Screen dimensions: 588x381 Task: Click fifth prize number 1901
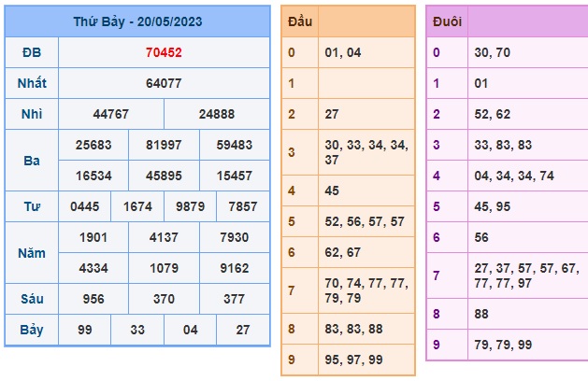tap(93, 237)
